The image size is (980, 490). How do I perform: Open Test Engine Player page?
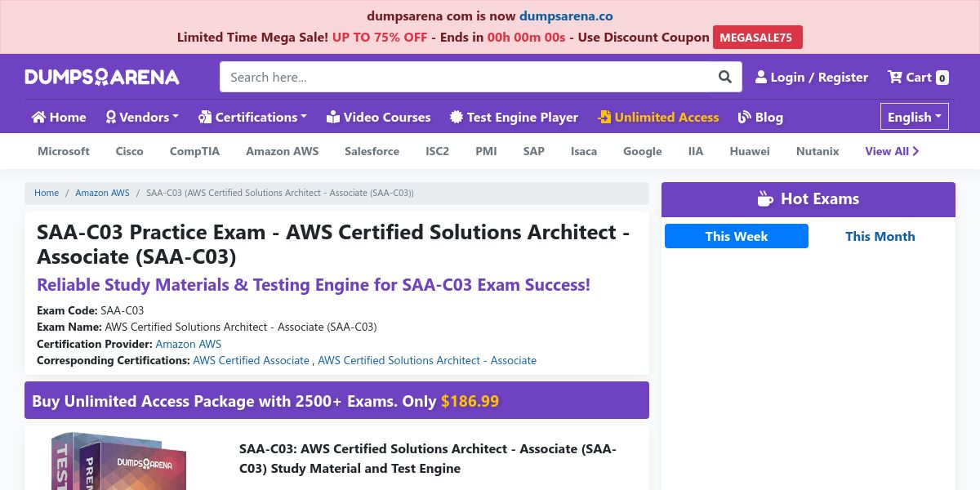(x=514, y=117)
